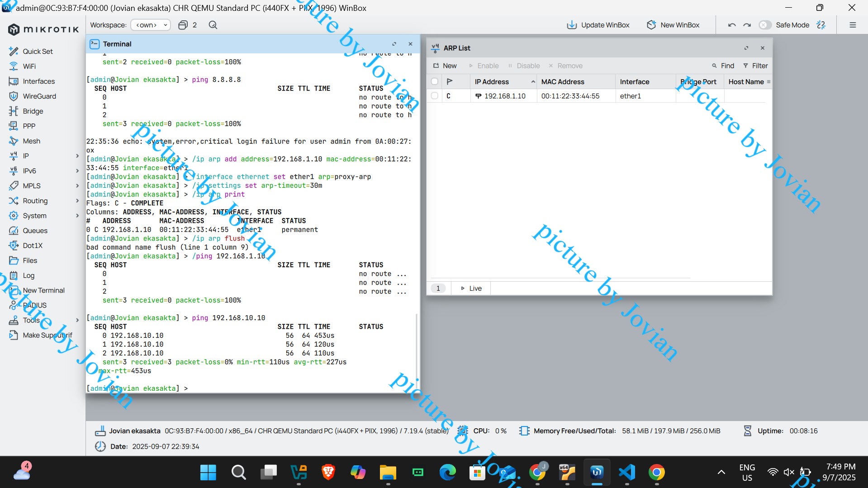Click Update WinBox

(x=598, y=25)
